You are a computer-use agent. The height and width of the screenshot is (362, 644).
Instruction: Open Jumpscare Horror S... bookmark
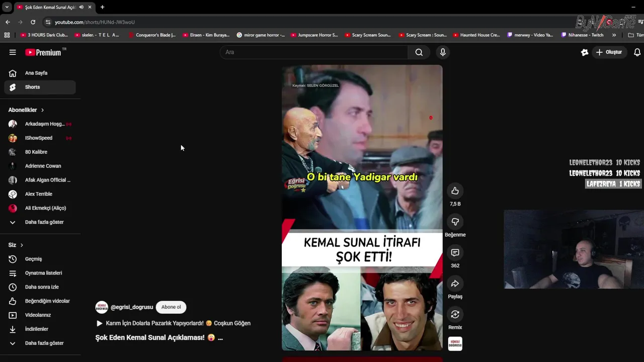pos(314,35)
